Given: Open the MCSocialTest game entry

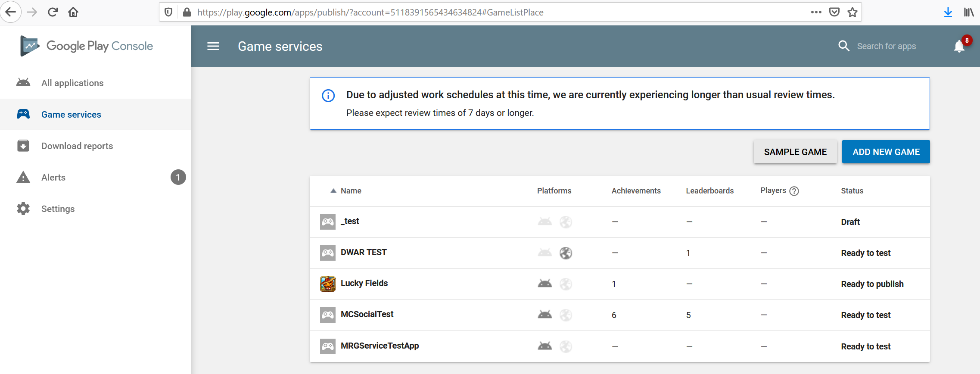Looking at the screenshot, I should [x=367, y=314].
